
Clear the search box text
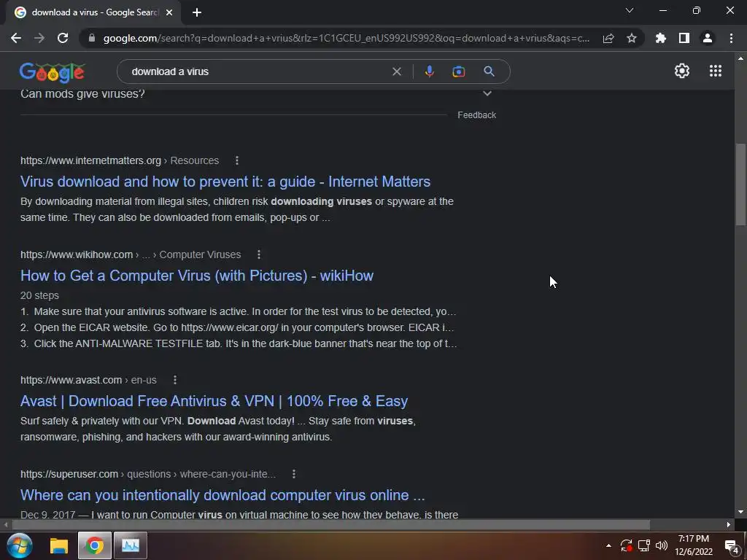click(x=396, y=71)
